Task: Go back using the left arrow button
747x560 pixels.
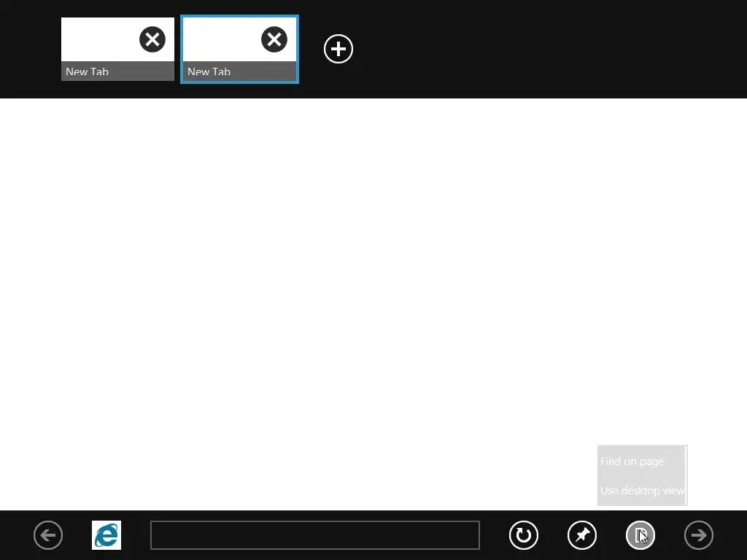Action: pyautogui.click(x=48, y=535)
